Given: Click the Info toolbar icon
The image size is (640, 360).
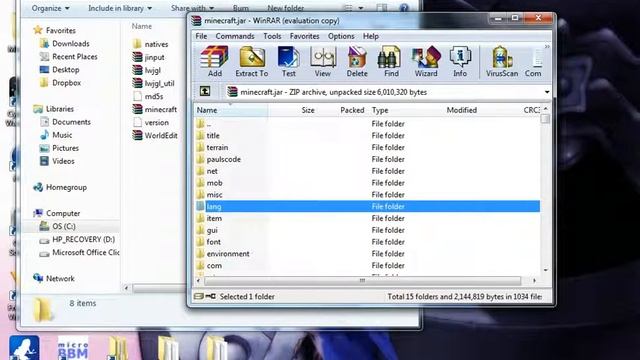Looking at the screenshot, I should click(460, 61).
